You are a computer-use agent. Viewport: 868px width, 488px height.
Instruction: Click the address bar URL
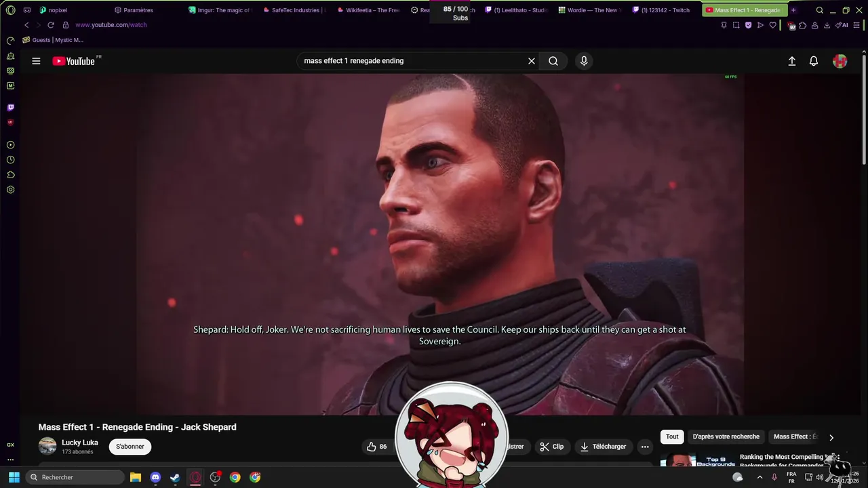pyautogui.click(x=111, y=25)
